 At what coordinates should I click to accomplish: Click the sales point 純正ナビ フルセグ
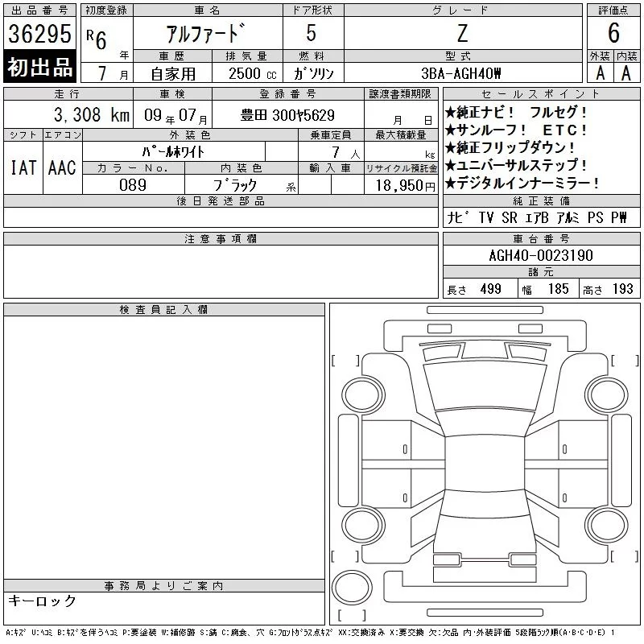tap(516, 112)
